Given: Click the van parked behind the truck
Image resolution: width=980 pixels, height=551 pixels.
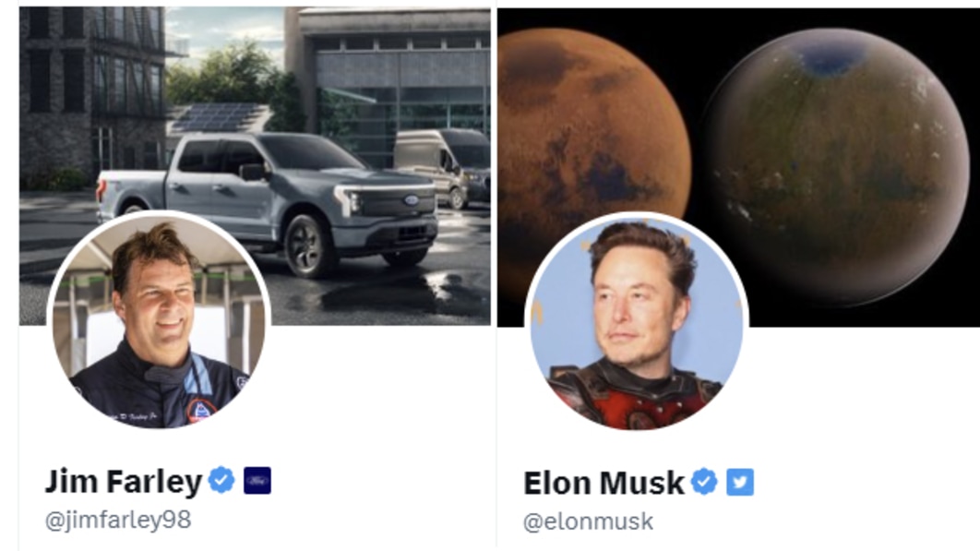Looking at the screenshot, I should [443, 166].
